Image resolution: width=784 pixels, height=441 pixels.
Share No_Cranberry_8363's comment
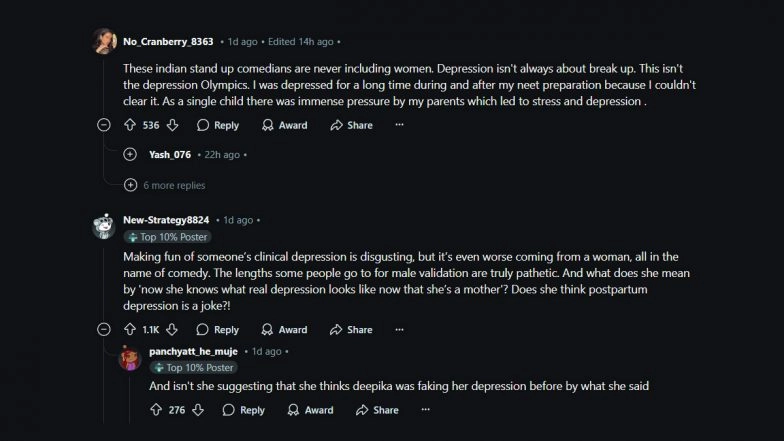click(351, 125)
